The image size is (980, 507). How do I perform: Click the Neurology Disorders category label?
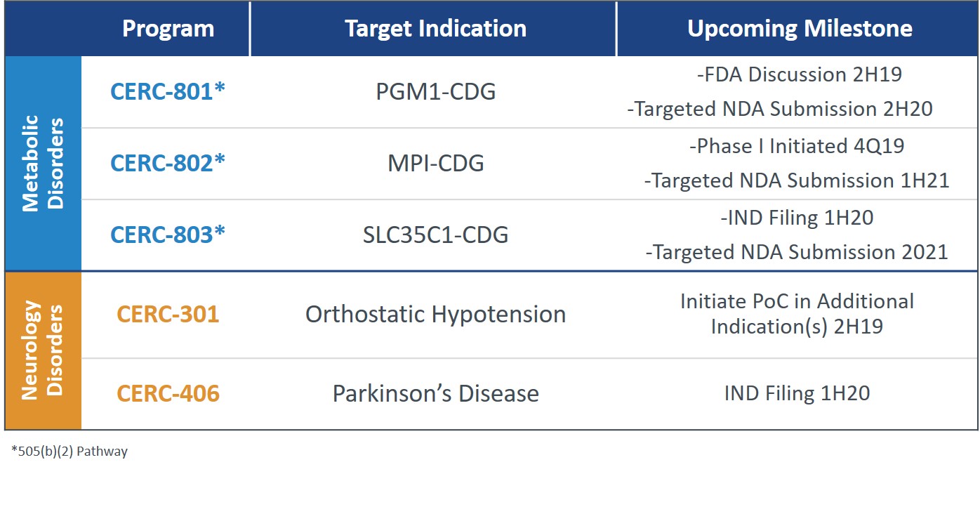pyautogui.click(x=43, y=350)
